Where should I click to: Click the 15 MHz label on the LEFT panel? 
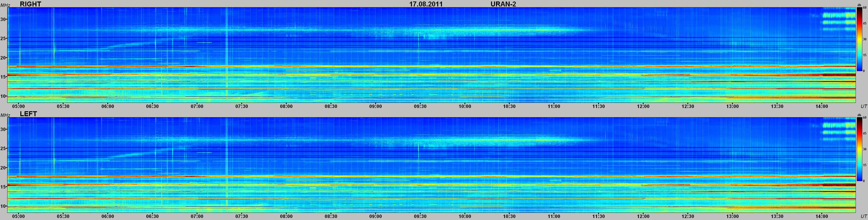[3, 187]
